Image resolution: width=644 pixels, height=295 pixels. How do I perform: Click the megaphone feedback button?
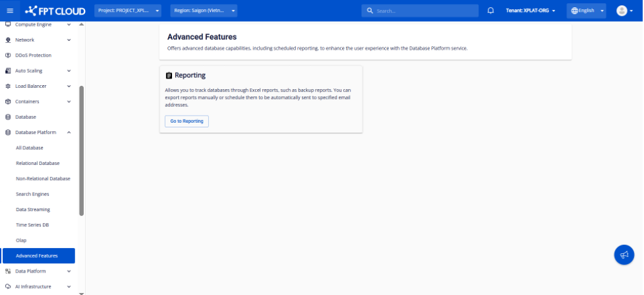pos(624,255)
